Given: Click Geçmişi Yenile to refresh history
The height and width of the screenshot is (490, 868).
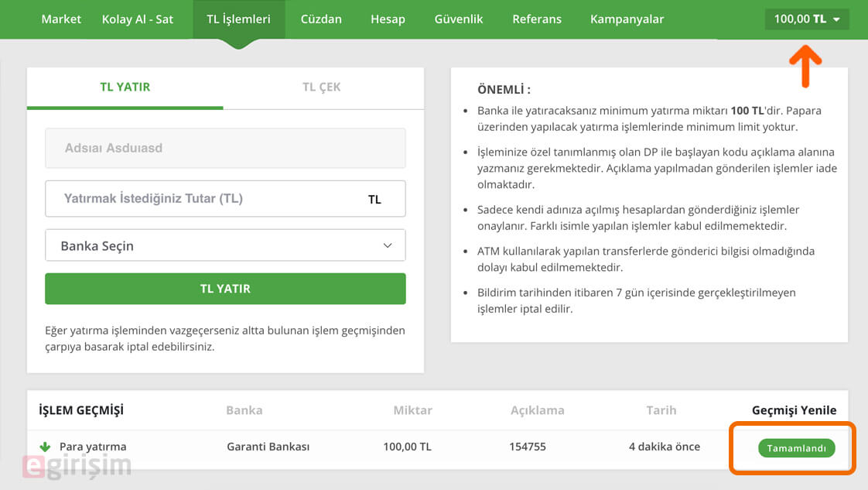Looking at the screenshot, I should coord(794,410).
